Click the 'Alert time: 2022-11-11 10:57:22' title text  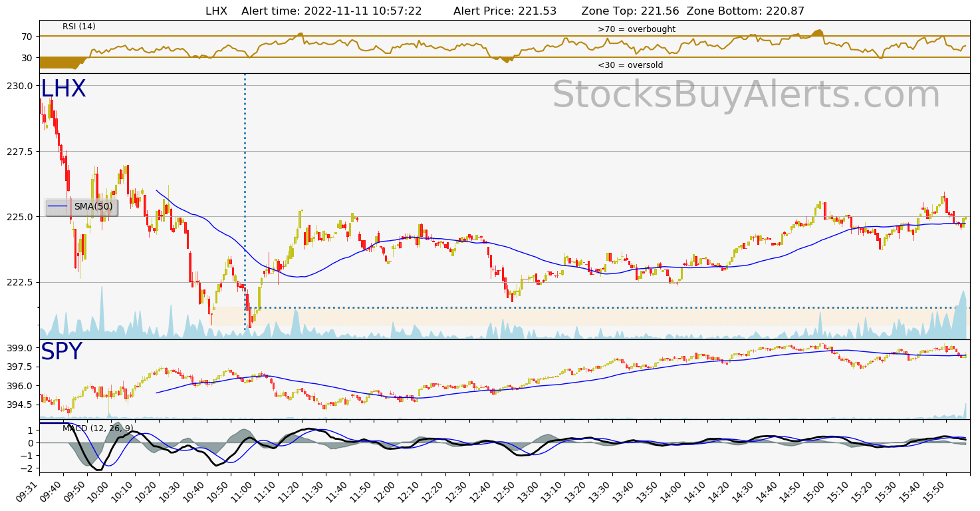coord(331,11)
